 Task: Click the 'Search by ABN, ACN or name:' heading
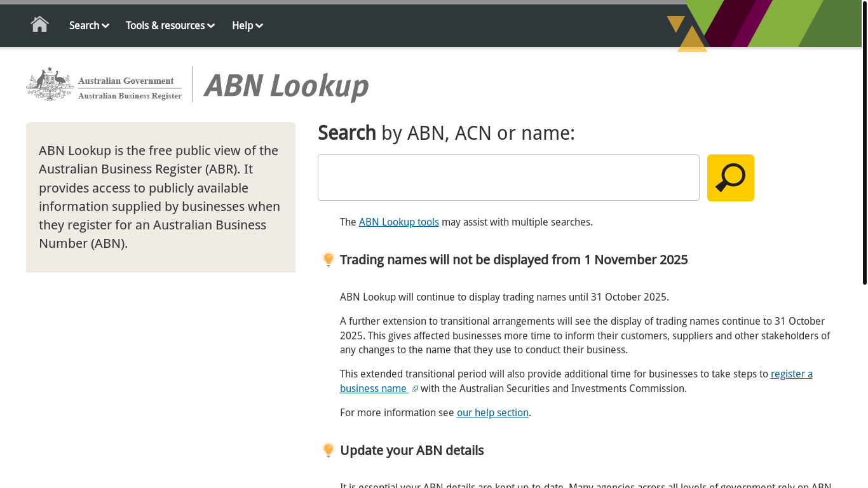pyautogui.click(x=446, y=133)
